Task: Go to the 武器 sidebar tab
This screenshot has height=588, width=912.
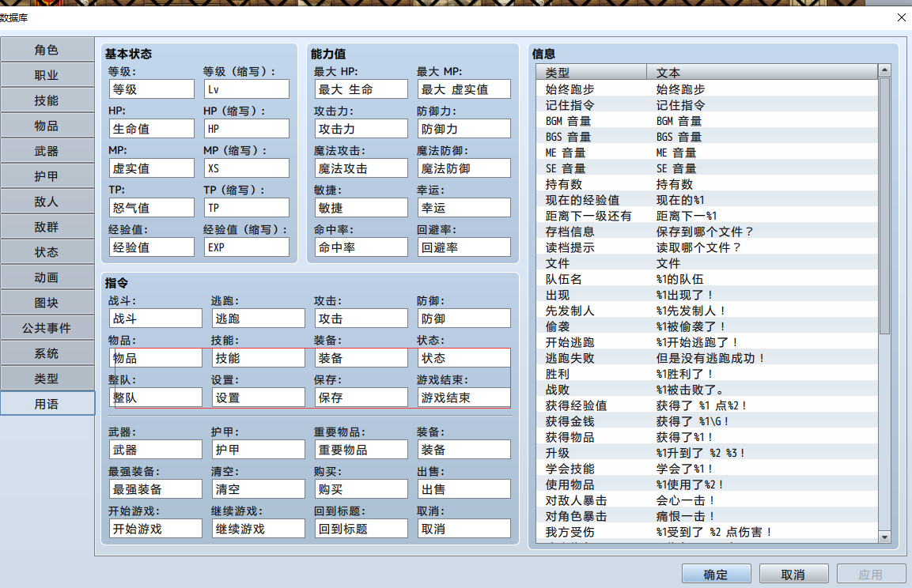Action: tap(47, 151)
